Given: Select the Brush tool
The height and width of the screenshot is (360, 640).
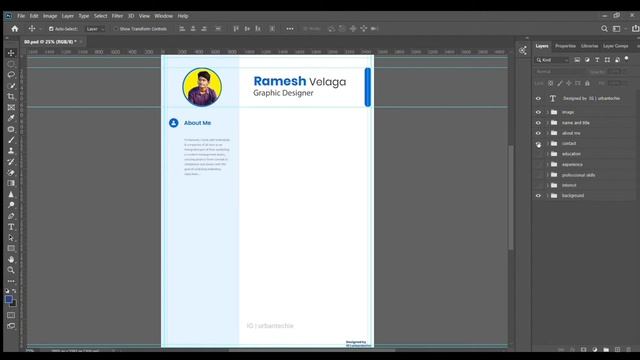Looking at the screenshot, I should click(x=11, y=140).
